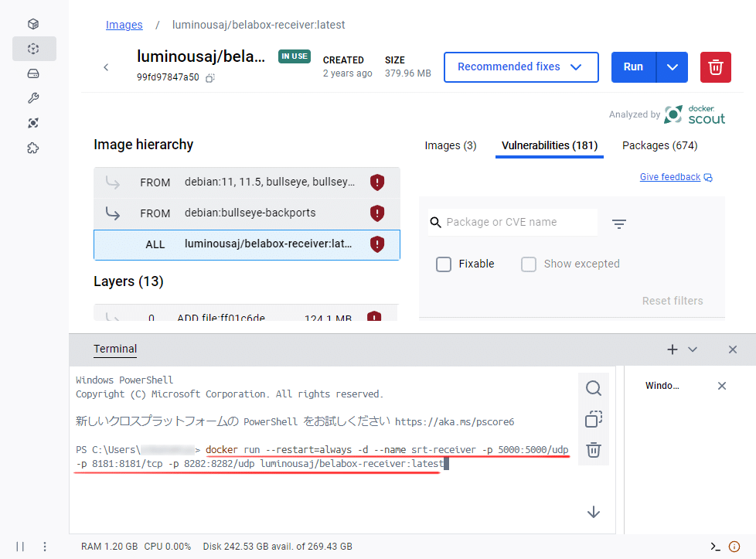Viewport: 756px width, 559px height.
Task: Focus the Package or CVE name field
Action: 513,223
